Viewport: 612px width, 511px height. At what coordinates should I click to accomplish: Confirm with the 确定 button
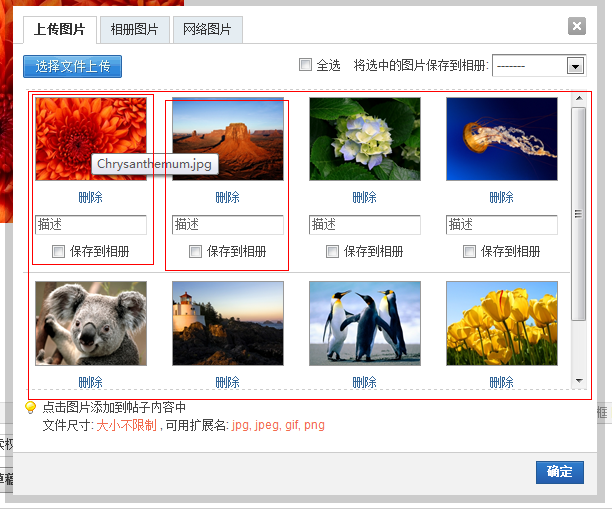tap(560, 472)
